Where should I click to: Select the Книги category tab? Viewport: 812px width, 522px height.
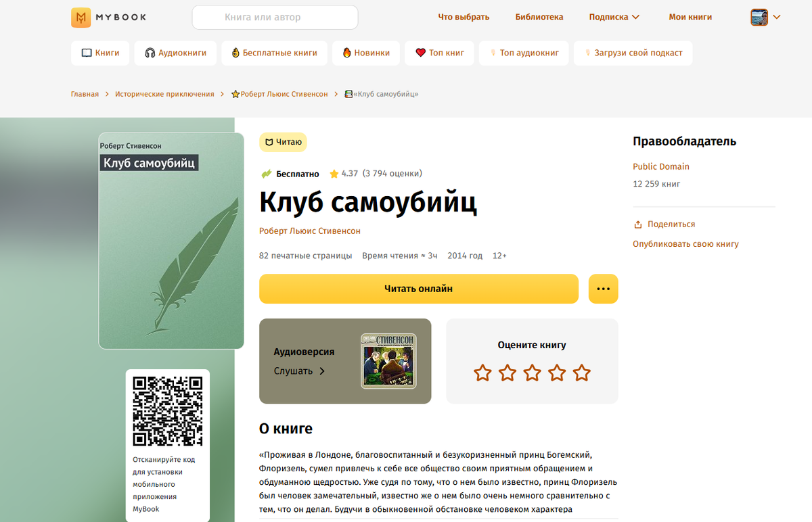coord(100,53)
